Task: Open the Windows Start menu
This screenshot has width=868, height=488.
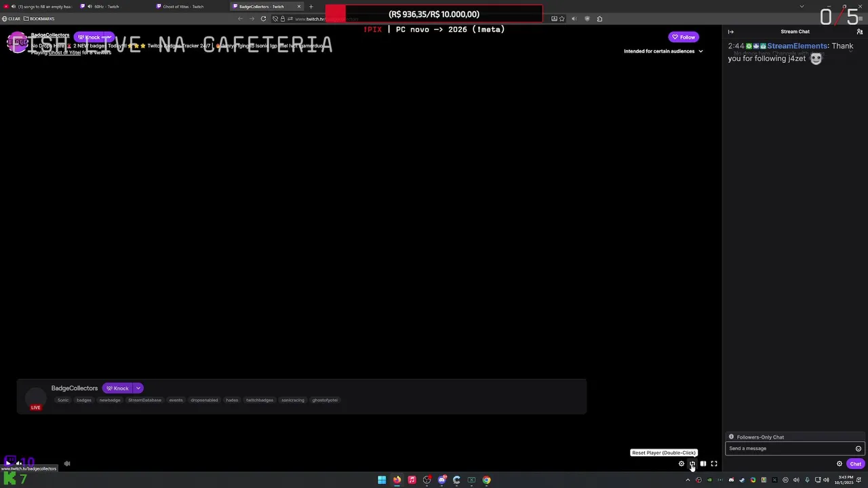Action: coord(382,480)
